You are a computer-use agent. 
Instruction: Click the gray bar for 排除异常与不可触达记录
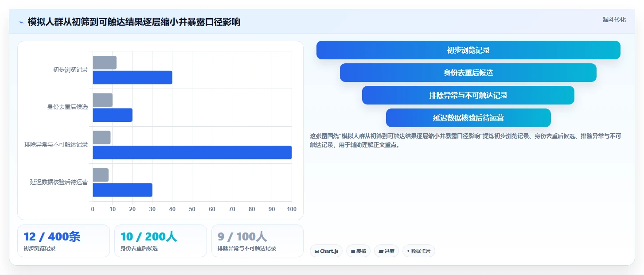pyautogui.click(x=101, y=137)
